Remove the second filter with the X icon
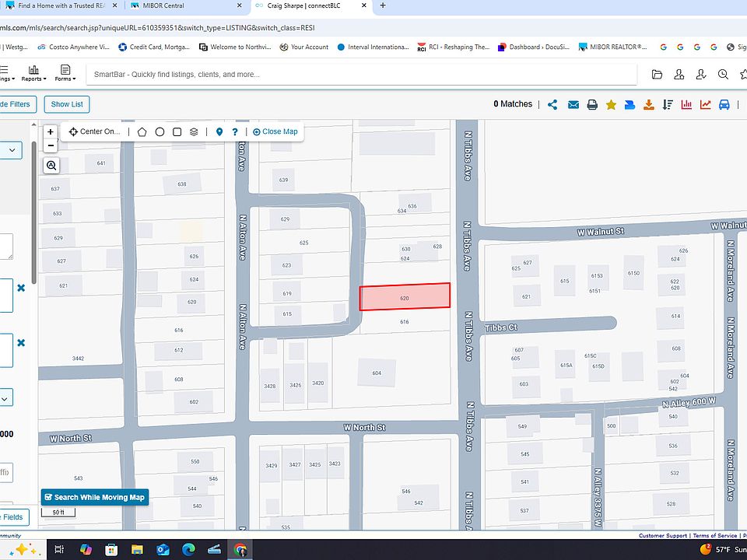The height and width of the screenshot is (560, 747). click(21, 343)
